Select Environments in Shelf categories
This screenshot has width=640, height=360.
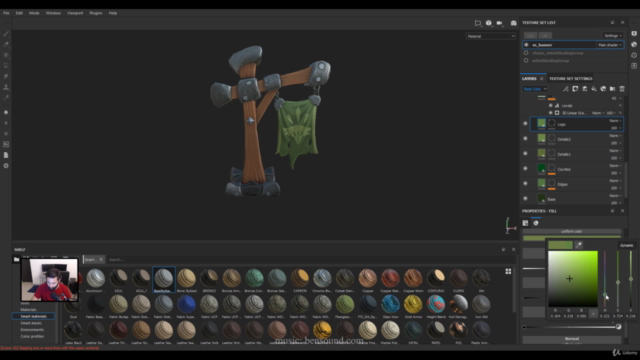32,329
